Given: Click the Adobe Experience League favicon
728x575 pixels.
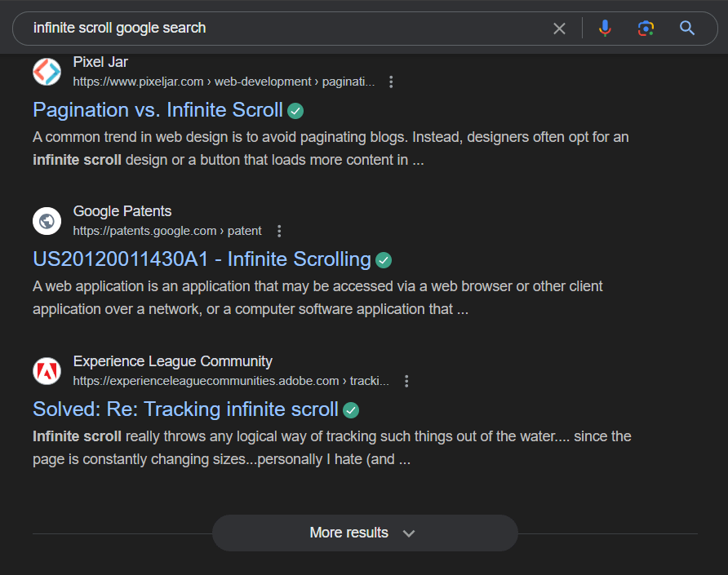Looking at the screenshot, I should click(47, 371).
